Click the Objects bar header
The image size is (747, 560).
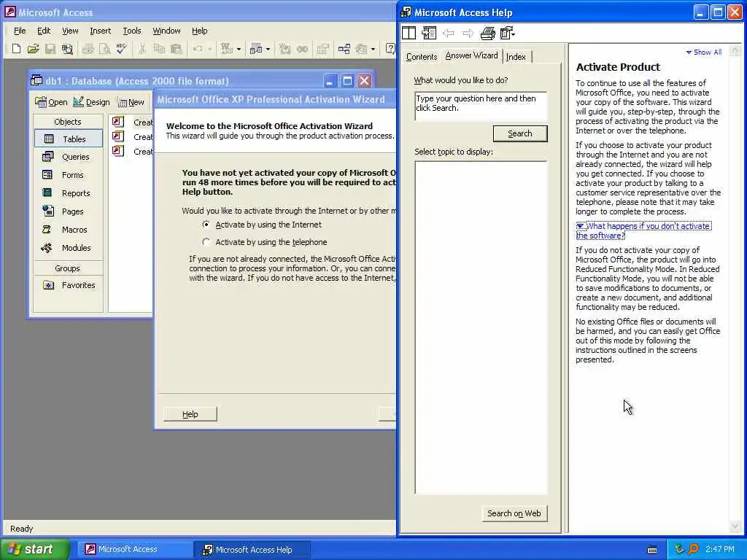[x=68, y=122]
